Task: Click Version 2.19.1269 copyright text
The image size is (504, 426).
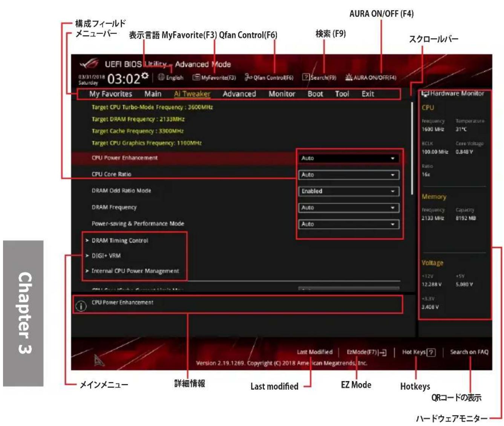Action: click(x=281, y=363)
